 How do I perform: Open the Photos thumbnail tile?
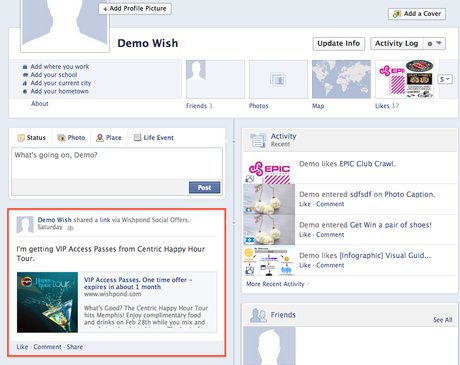coord(278,79)
